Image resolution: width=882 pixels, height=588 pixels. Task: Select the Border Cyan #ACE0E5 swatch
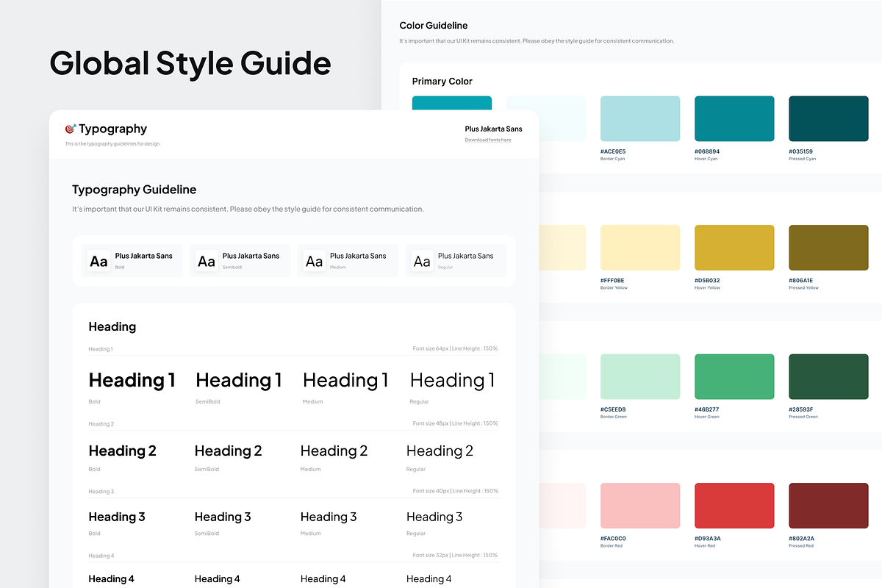coord(640,118)
